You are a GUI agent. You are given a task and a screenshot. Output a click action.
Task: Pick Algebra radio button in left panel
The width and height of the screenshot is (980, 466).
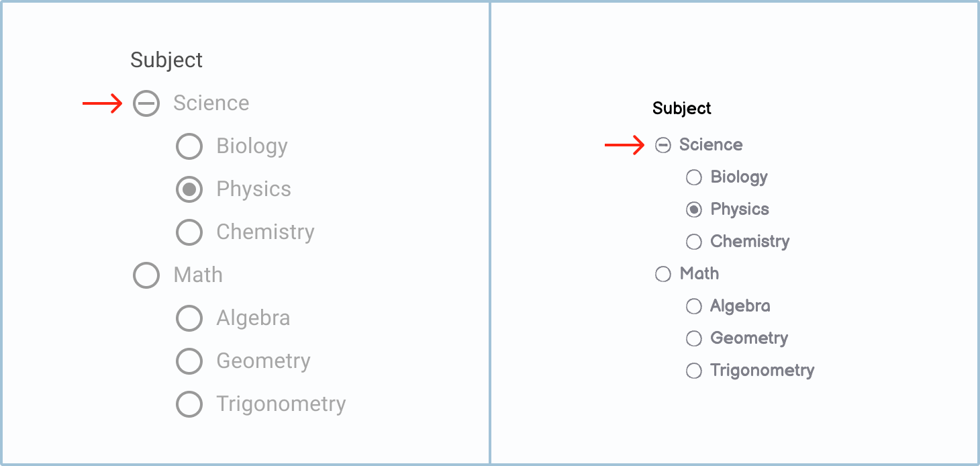pos(189,318)
